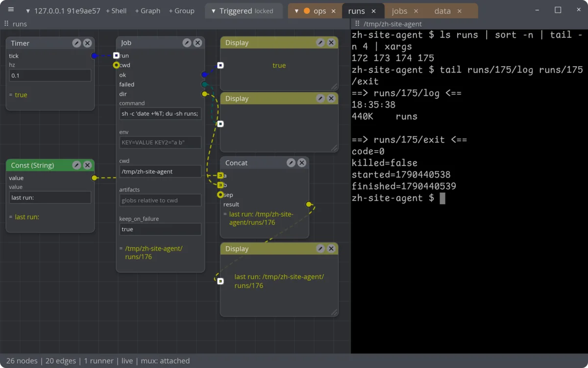Image resolution: width=588 pixels, height=368 pixels.
Task: Click the Concat node's pencil icon
Action: (x=291, y=163)
